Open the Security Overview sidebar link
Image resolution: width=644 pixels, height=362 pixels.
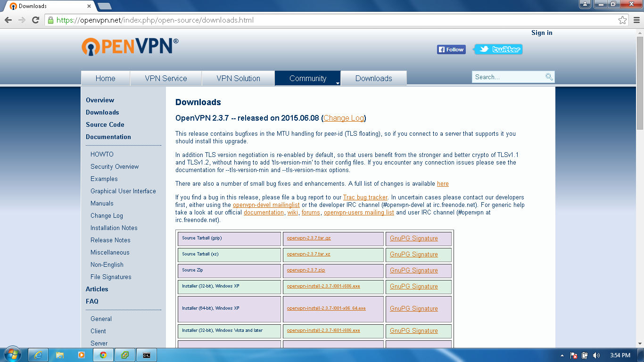pyautogui.click(x=115, y=166)
